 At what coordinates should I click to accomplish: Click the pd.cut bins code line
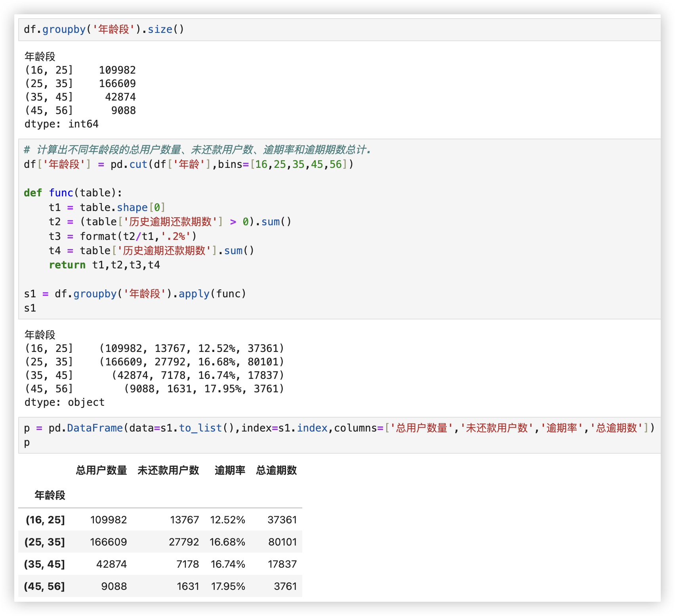(189, 164)
